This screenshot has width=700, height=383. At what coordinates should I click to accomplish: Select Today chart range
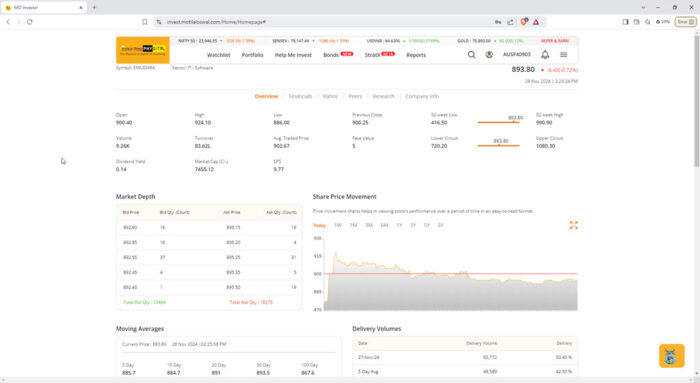coord(319,225)
